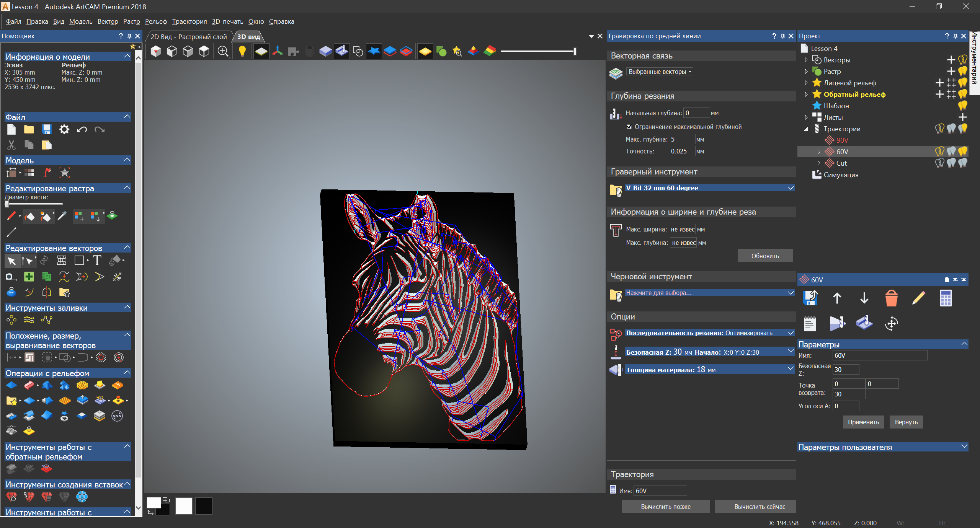Open the Траектория menu
The image size is (980, 528).
[x=189, y=21]
